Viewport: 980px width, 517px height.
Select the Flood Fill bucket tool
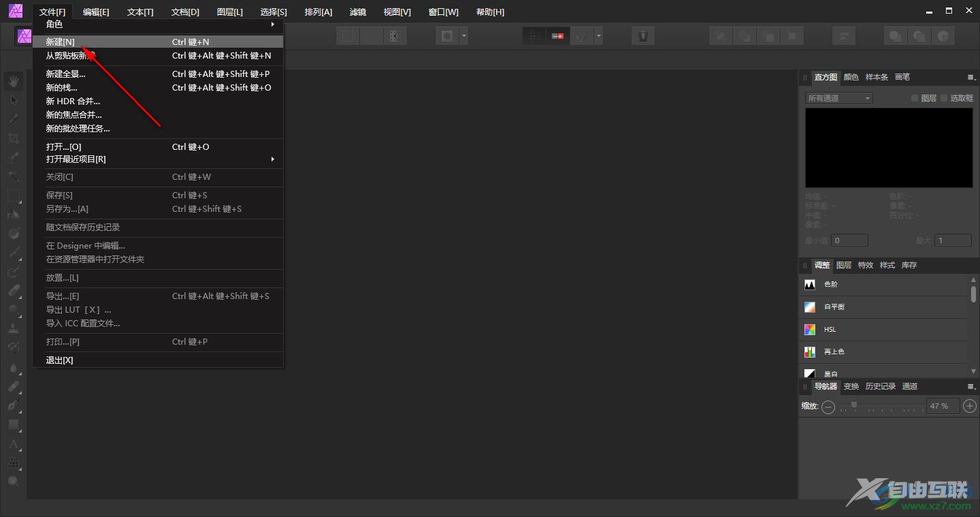click(x=14, y=215)
